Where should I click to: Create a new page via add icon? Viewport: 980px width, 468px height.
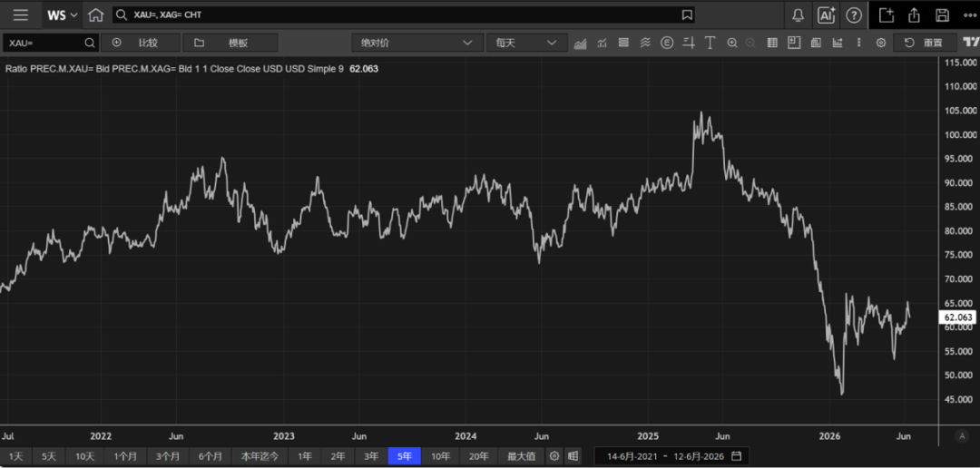click(x=886, y=15)
